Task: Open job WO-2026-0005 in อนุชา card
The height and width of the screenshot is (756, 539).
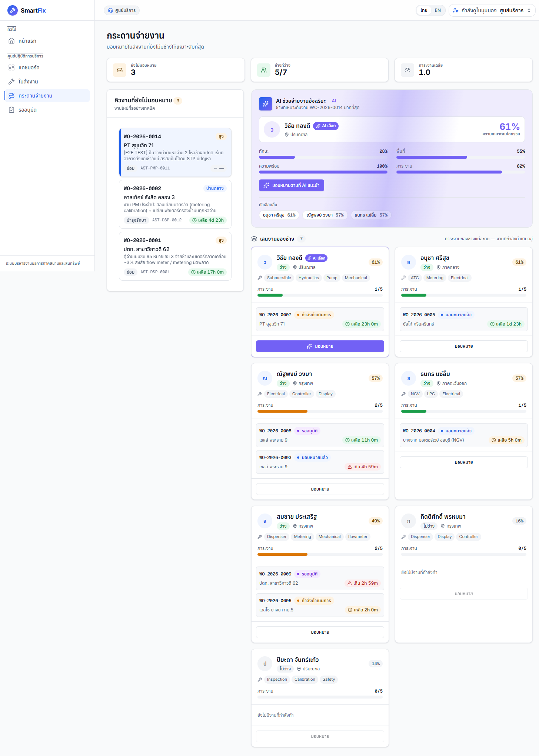Action: click(x=464, y=319)
